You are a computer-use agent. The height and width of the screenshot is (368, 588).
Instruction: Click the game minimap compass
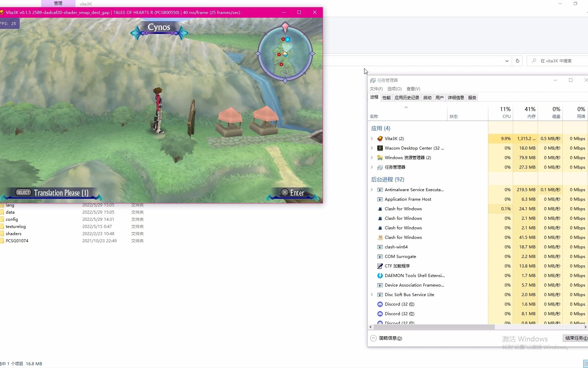285,53
